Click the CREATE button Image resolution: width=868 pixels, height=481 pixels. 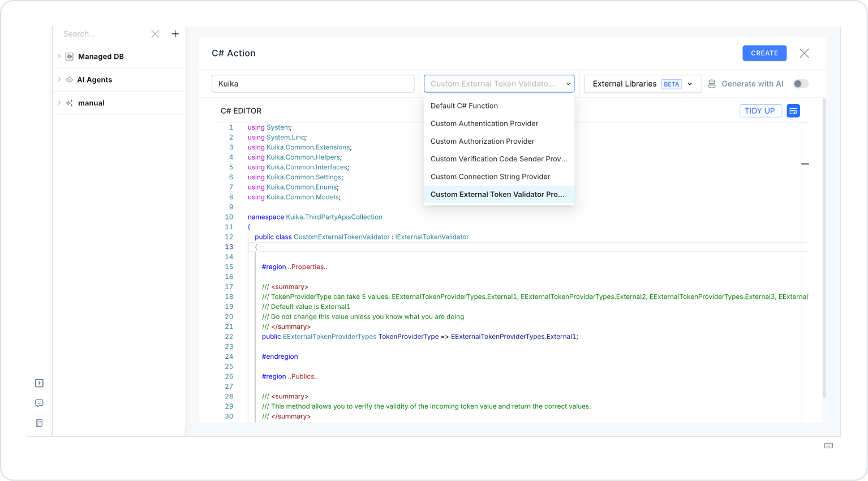point(764,53)
